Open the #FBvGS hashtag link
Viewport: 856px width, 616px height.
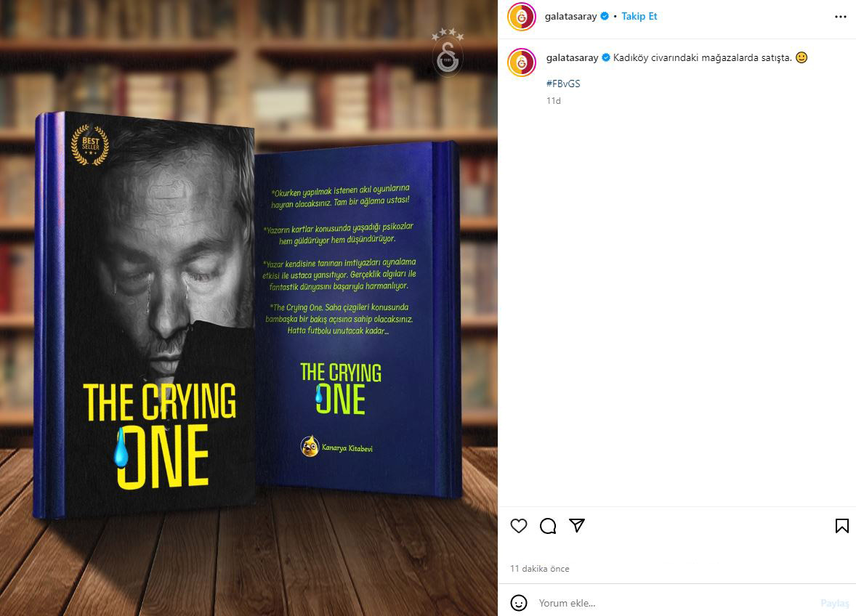563,84
